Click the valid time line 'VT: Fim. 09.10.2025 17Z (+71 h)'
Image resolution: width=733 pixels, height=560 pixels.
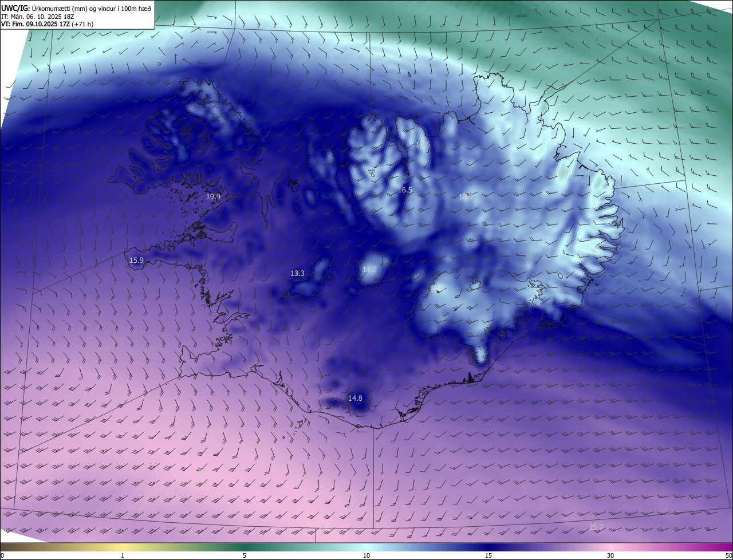pyautogui.click(x=47, y=24)
